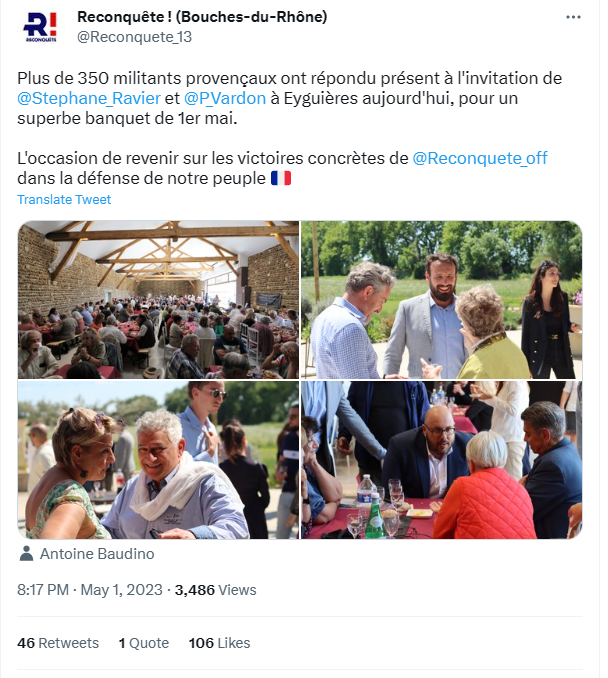Click the @Reconquete_13 handle

coord(134,37)
